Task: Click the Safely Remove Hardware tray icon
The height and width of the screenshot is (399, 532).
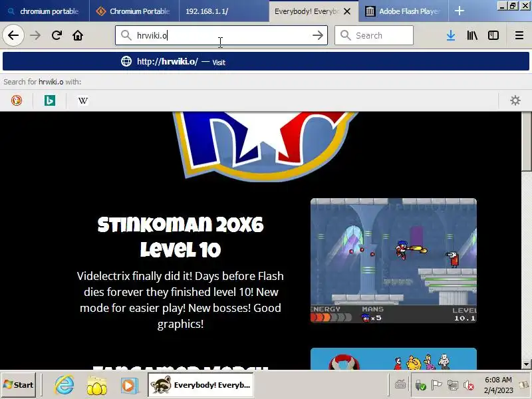Action: [x=420, y=385]
